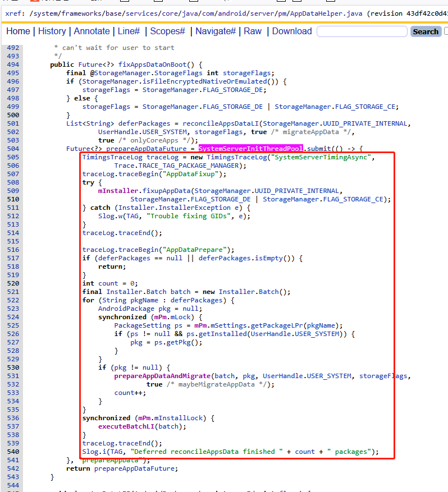Jump to line number 510
The image size is (448, 492).
[13, 199]
